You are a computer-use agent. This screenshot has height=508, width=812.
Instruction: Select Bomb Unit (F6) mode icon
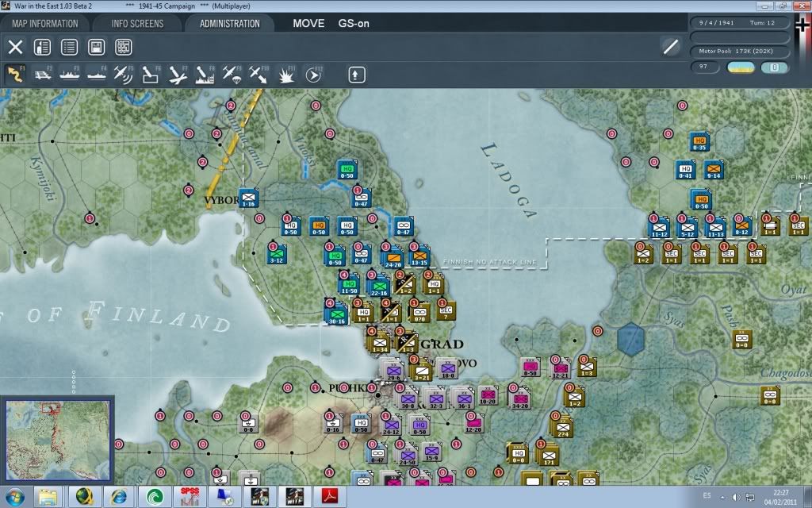coord(150,75)
